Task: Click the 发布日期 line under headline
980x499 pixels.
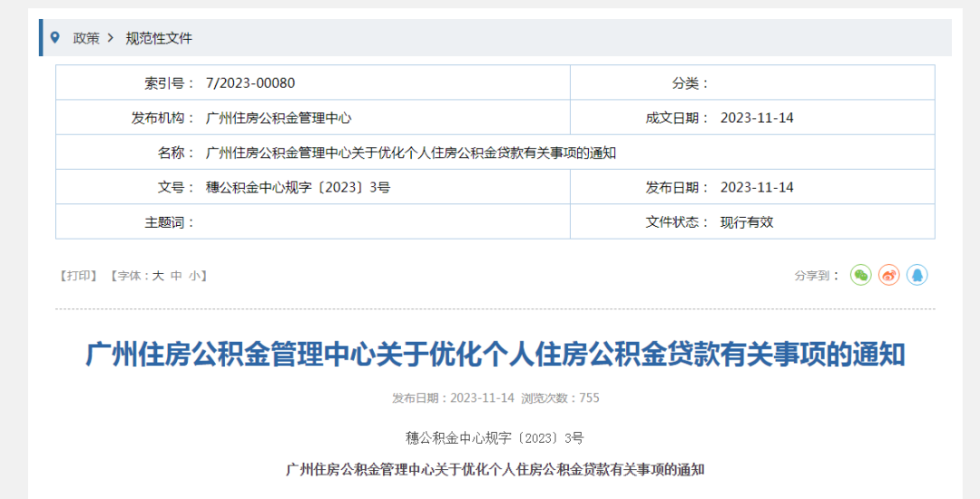Action: coord(453,397)
